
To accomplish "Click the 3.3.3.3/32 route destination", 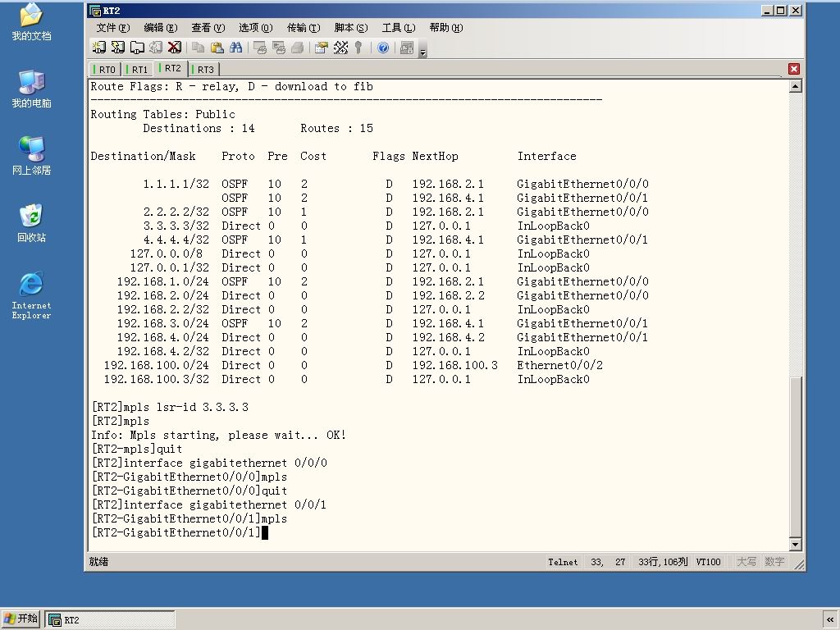I will point(176,226).
